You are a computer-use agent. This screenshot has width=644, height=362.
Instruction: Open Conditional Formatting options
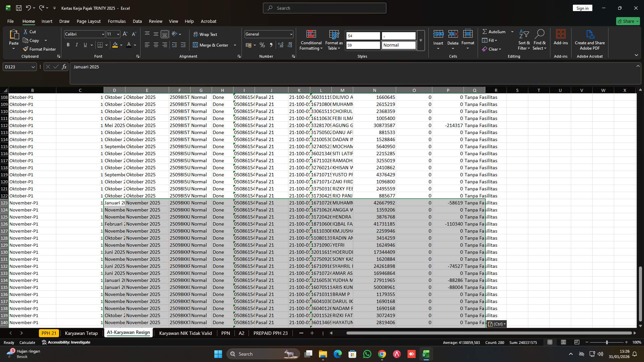coord(311,40)
